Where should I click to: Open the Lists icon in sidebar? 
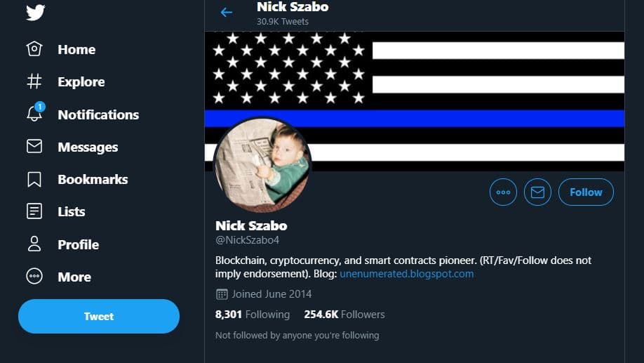coord(34,211)
